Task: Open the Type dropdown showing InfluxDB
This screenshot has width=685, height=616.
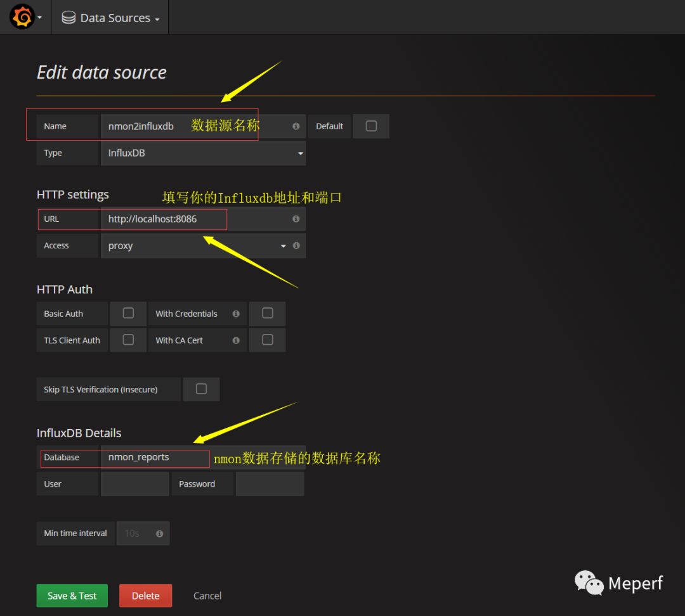Action: coord(203,153)
